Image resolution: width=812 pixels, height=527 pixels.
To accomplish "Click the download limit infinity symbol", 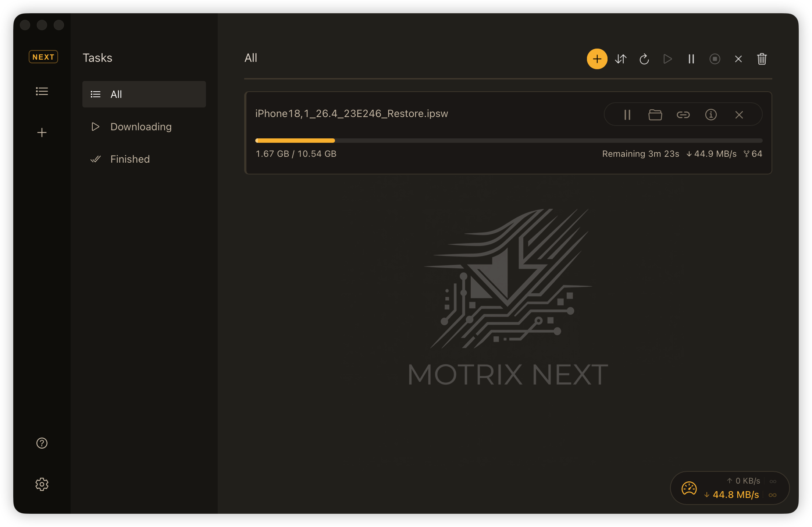I will tap(773, 495).
